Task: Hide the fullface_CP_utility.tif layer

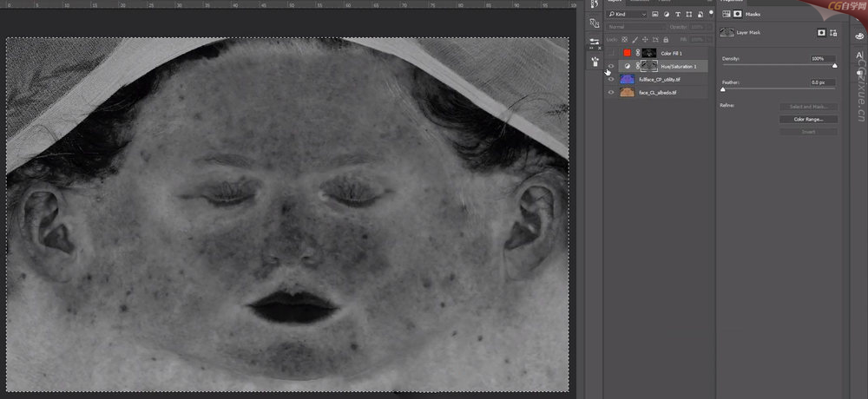Action: [611, 79]
